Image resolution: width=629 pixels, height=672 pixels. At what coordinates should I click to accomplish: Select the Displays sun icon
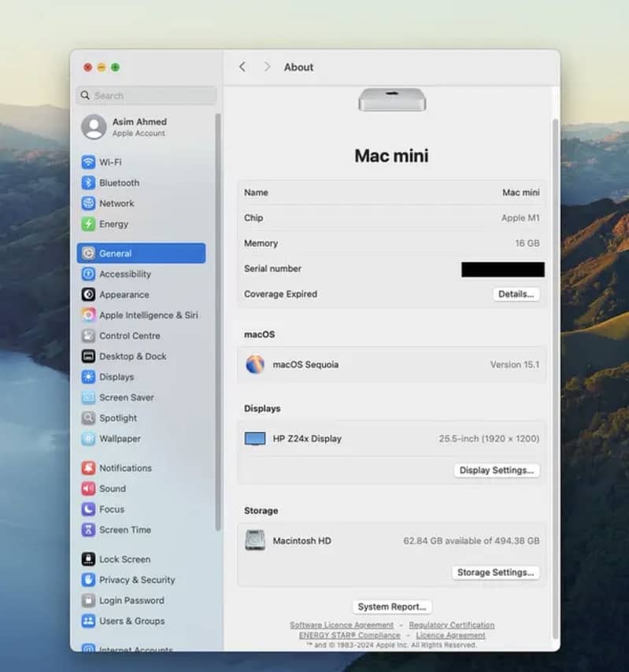88,377
